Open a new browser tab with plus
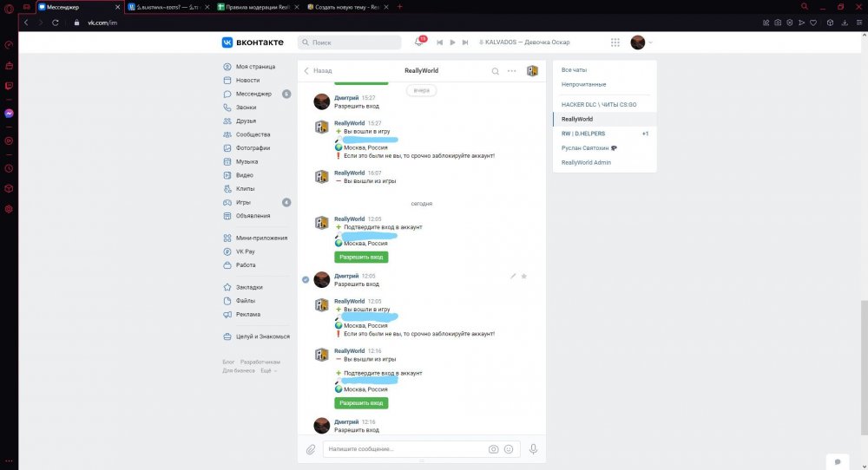 [399, 7]
